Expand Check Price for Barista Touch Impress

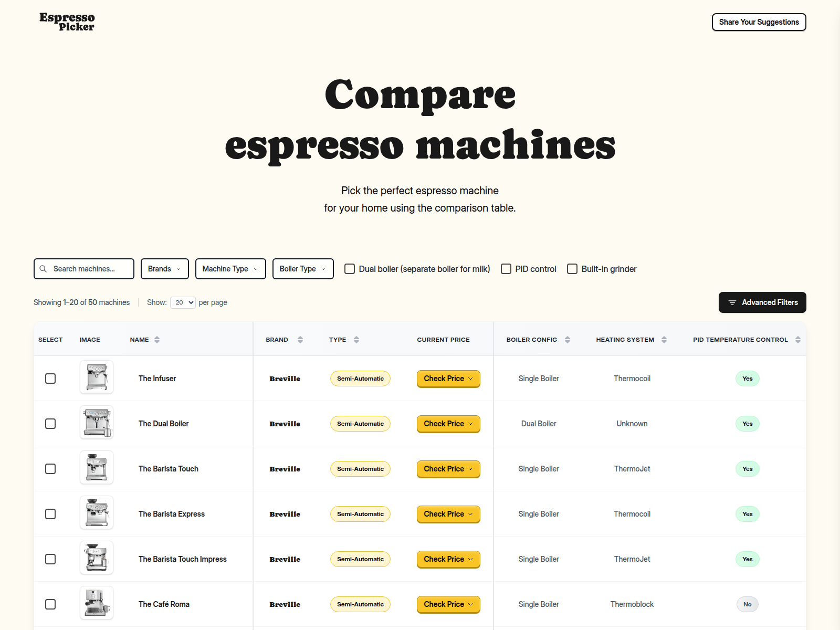click(448, 559)
